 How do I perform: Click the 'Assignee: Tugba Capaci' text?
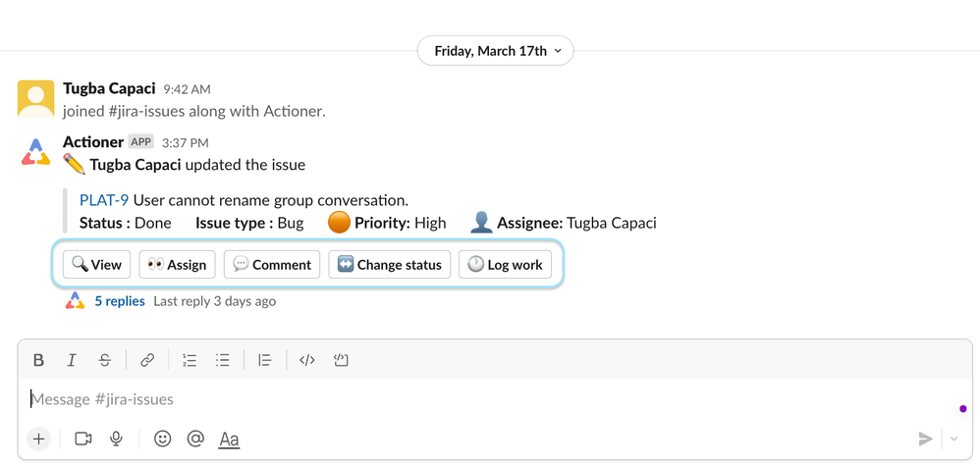(576, 223)
